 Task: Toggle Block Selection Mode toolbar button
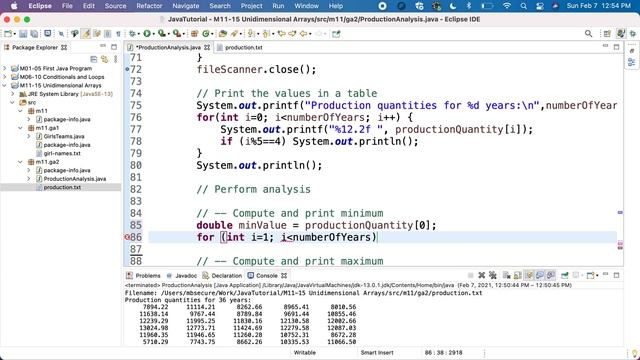(x=107, y=34)
